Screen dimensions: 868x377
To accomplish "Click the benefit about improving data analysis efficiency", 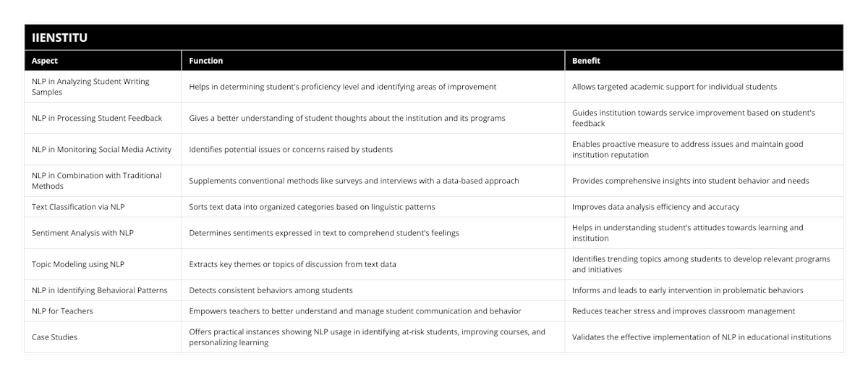I will click(x=655, y=207).
